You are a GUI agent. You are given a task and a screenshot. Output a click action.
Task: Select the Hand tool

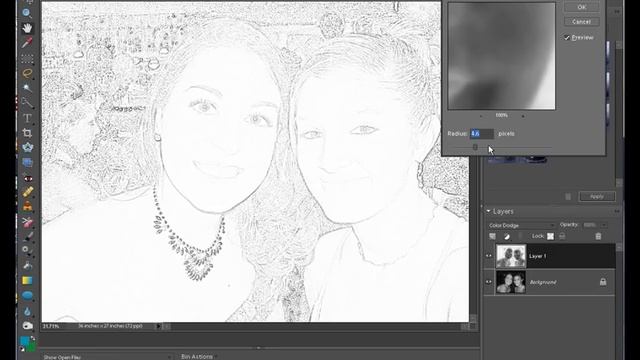click(x=27, y=28)
